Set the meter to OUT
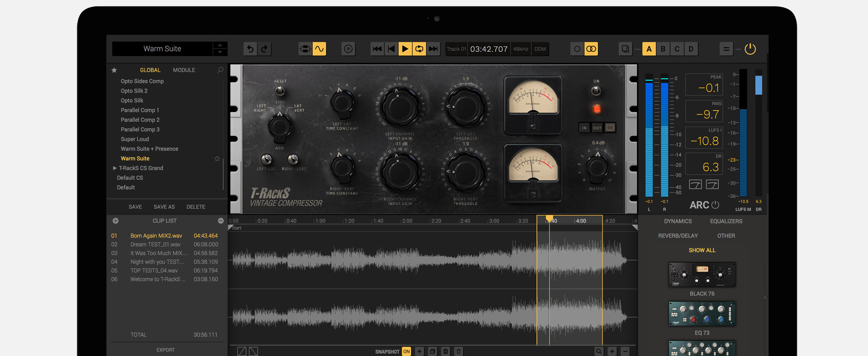 pyautogui.click(x=597, y=128)
